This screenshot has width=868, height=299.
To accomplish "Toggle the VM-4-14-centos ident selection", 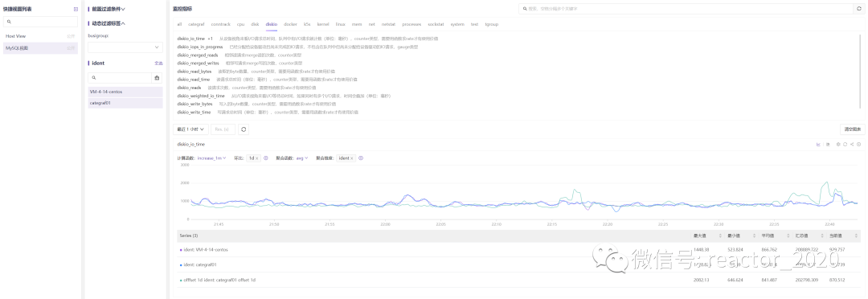I will click(x=125, y=92).
